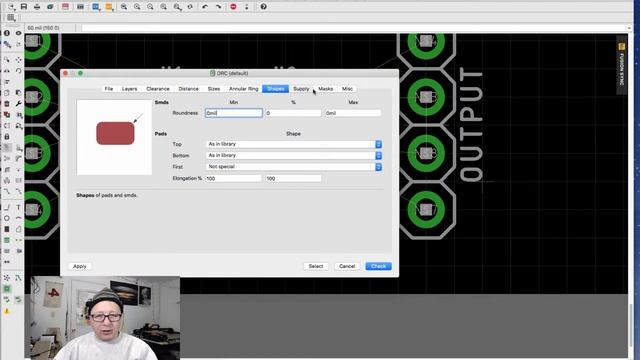This screenshot has height=360, width=640.
Task: Switch to the Supply tab
Action: coord(301,89)
